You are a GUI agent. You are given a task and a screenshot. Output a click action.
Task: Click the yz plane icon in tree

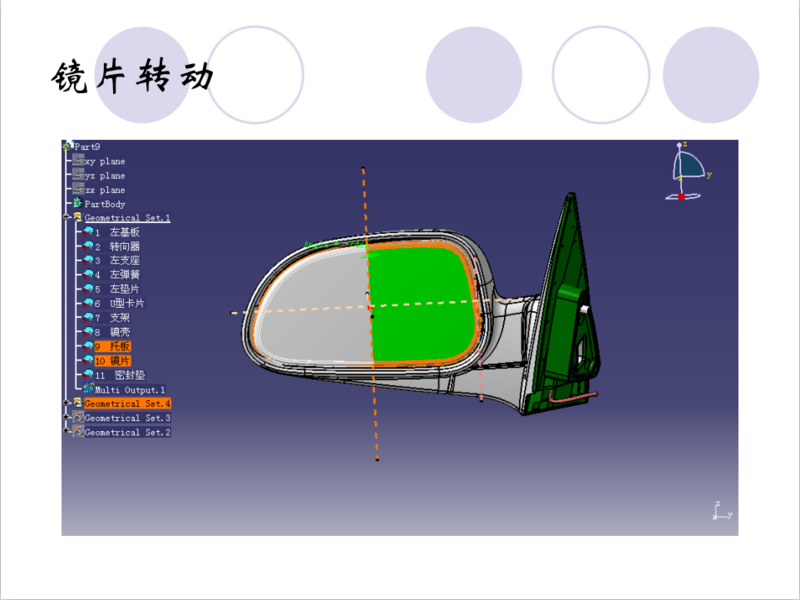point(78,175)
